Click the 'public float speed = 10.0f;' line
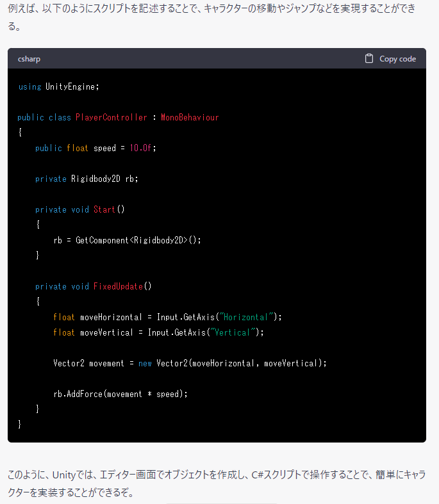439x504 pixels. (95, 148)
